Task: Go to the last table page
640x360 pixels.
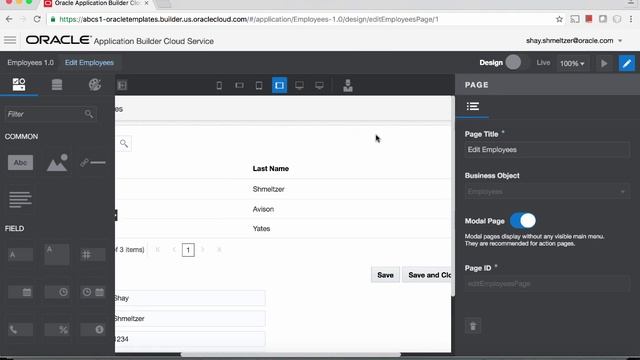Action: click(x=219, y=250)
